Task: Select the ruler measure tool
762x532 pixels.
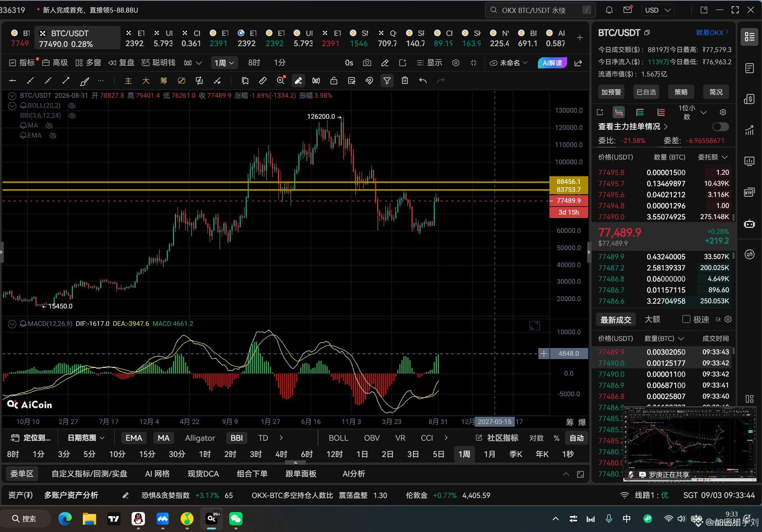Action: coord(263,81)
